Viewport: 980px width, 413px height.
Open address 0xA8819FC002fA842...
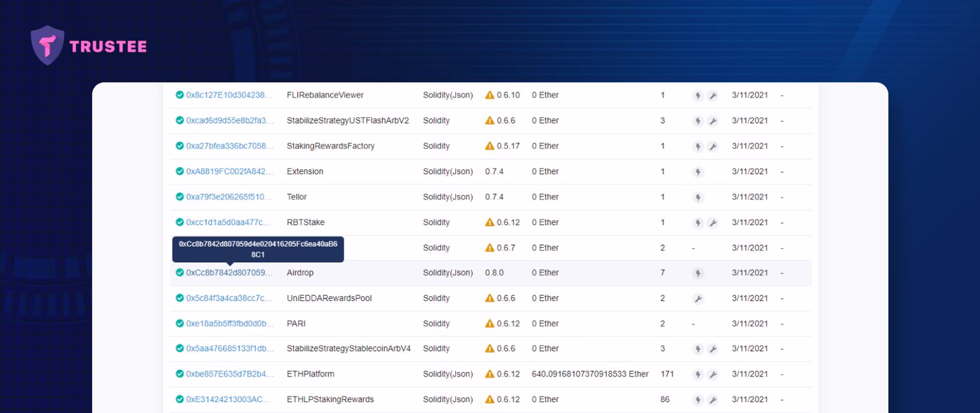point(230,172)
